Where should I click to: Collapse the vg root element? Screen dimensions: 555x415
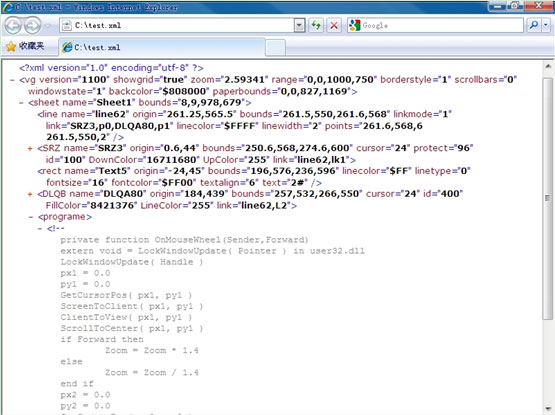[x=12, y=80]
